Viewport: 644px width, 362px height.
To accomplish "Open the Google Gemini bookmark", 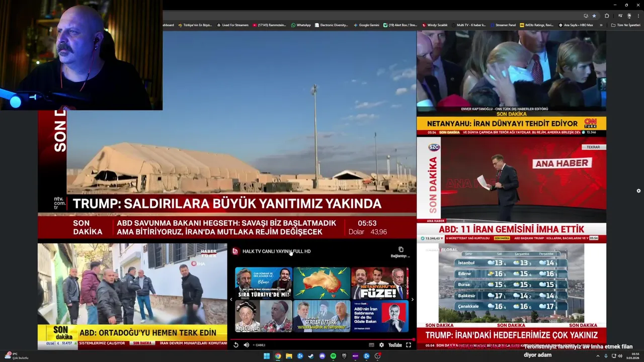I will [366, 25].
